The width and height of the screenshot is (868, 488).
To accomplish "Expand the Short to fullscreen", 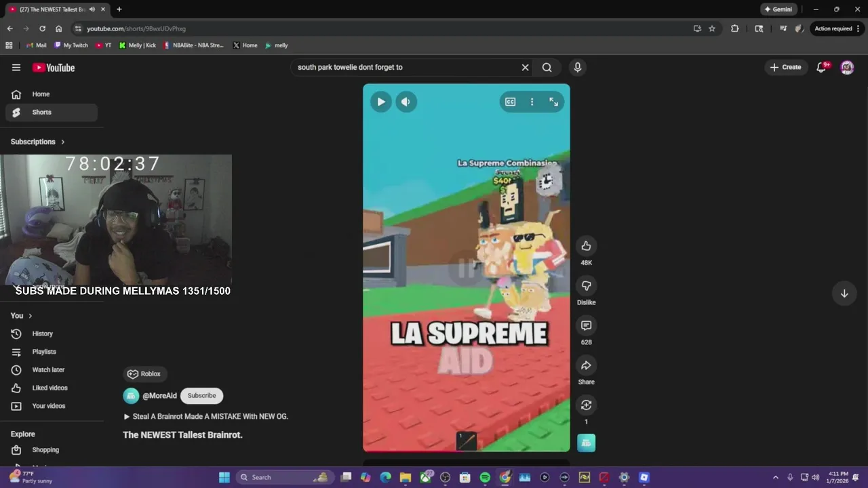I will point(553,102).
